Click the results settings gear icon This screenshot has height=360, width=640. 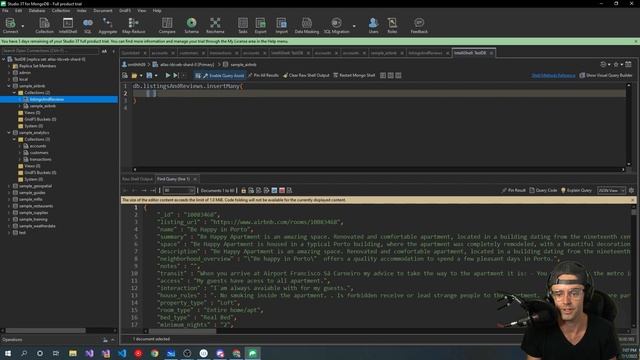(631, 191)
